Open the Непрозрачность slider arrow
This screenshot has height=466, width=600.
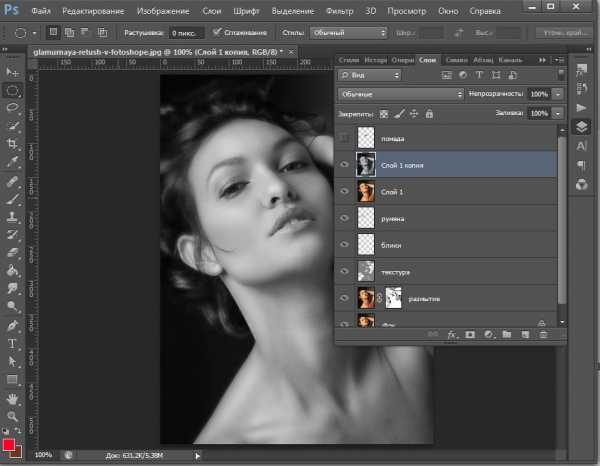click(558, 94)
